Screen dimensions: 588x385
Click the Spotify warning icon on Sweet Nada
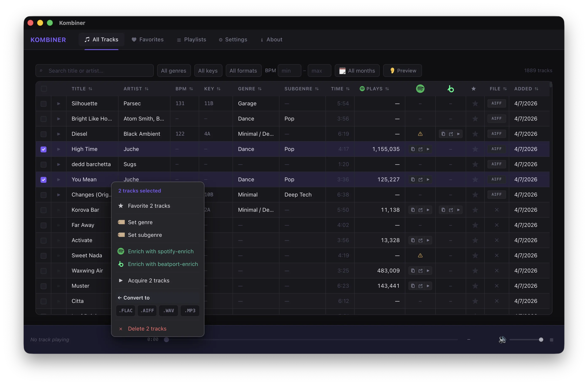pos(420,255)
